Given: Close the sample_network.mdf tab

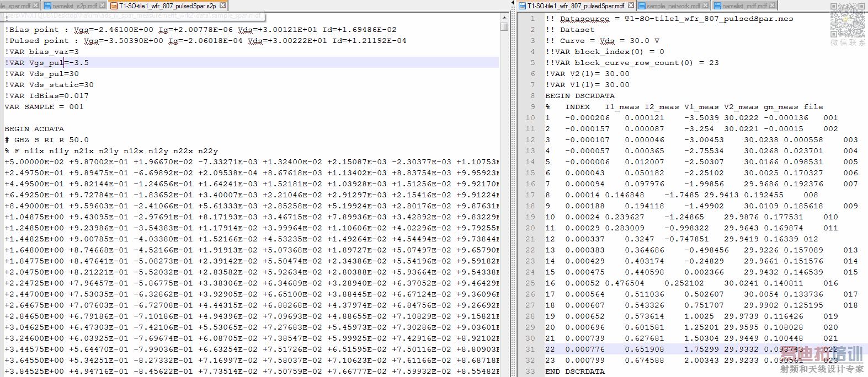Looking at the screenshot, I should (x=706, y=6).
